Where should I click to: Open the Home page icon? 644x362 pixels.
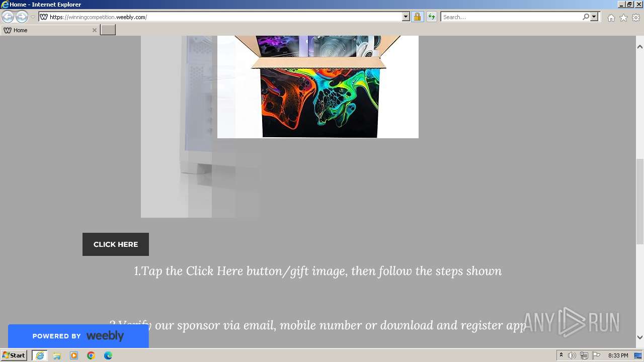611,18
